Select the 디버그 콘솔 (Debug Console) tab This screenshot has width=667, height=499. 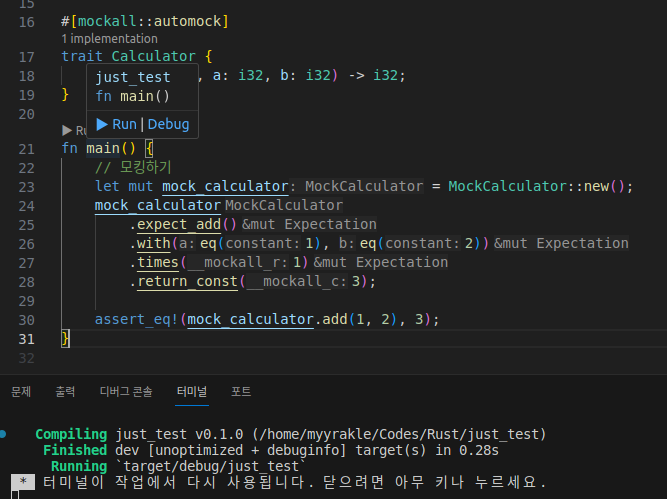126,392
